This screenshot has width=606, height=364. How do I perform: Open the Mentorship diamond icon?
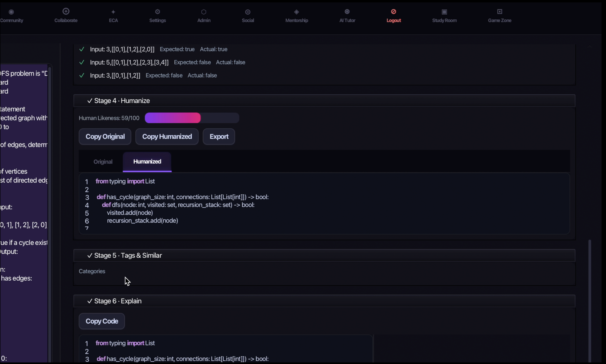click(297, 12)
